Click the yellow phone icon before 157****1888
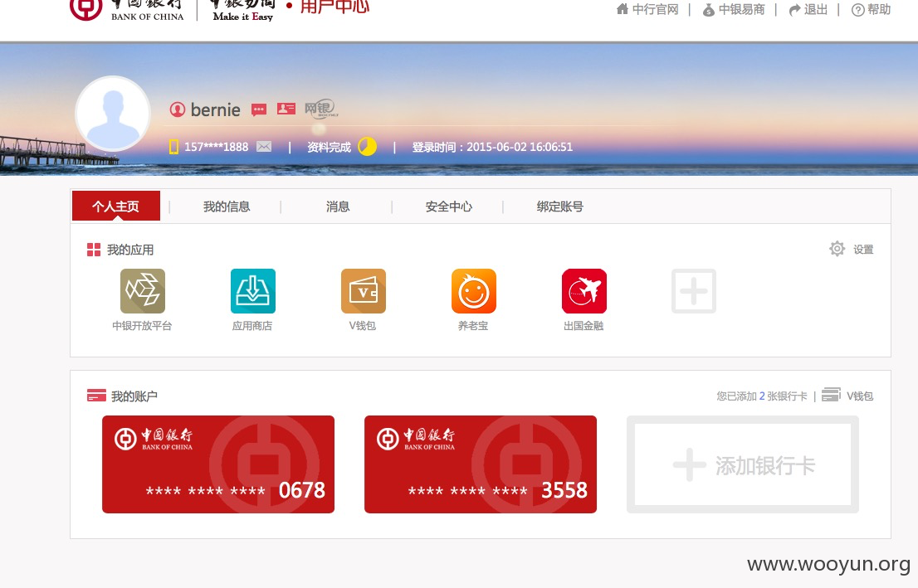This screenshot has width=918, height=588. [173, 147]
